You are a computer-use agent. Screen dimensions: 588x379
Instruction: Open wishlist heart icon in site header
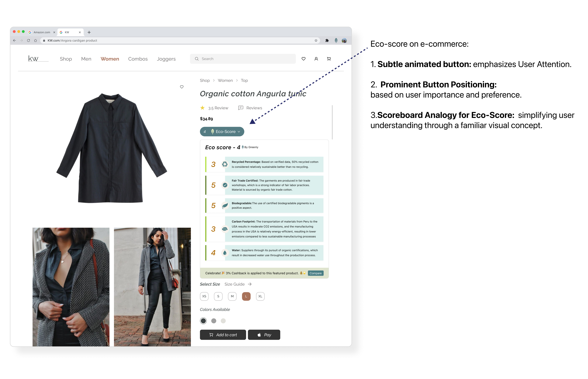[x=304, y=59]
